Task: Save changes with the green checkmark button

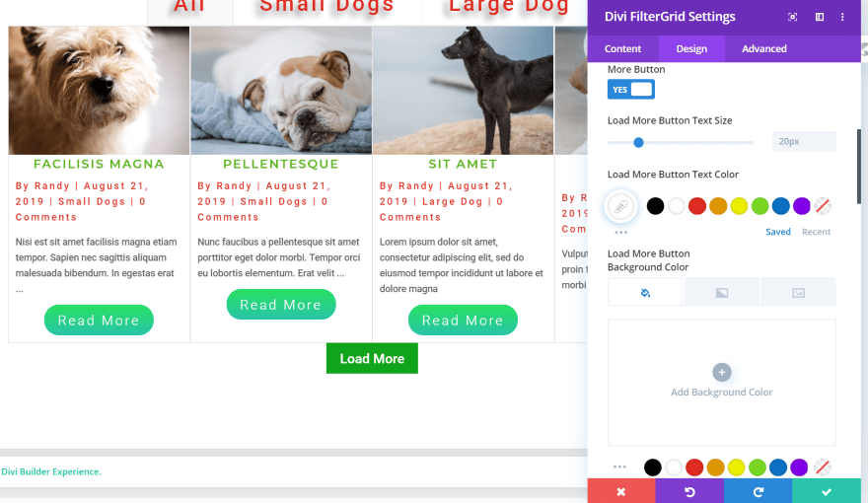Action: pyautogui.click(x=827, y=491)
